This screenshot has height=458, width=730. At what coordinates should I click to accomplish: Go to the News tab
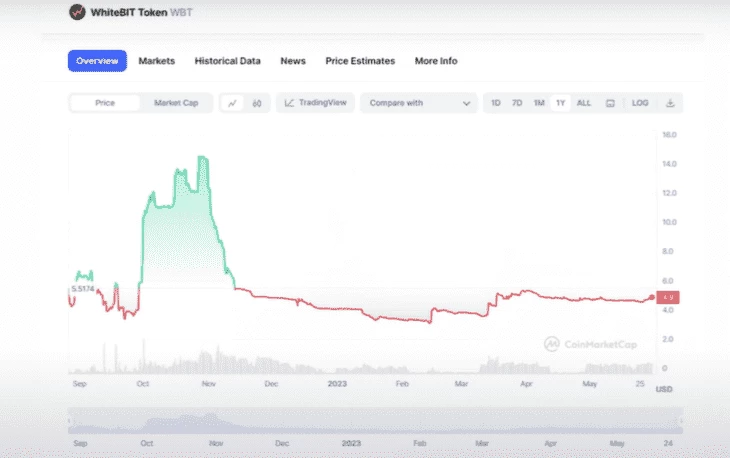pos(293,61)
